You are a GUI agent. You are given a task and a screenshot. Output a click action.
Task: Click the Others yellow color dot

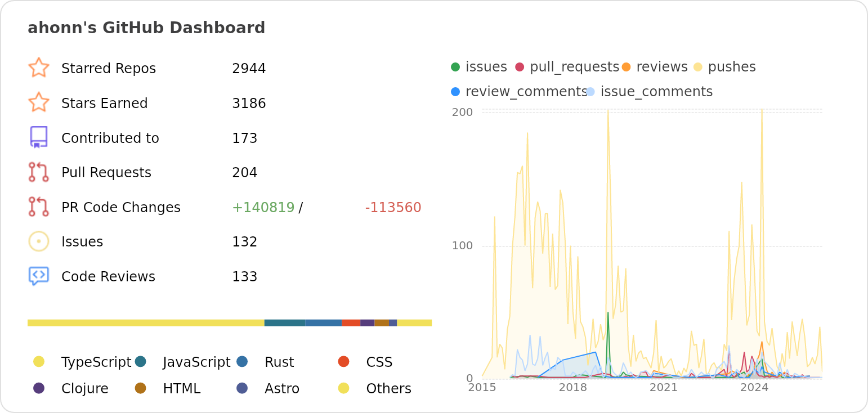(x=344, y=388)
